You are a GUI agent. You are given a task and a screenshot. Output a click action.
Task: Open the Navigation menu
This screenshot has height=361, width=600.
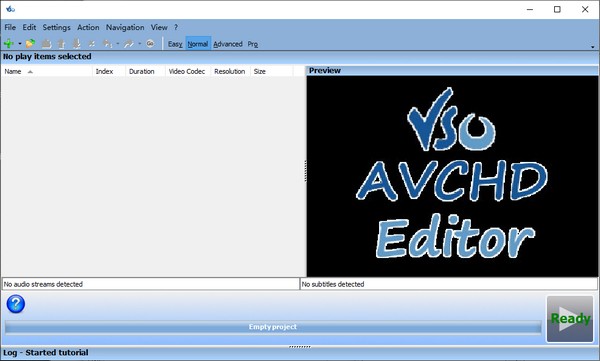pos(125,27)
